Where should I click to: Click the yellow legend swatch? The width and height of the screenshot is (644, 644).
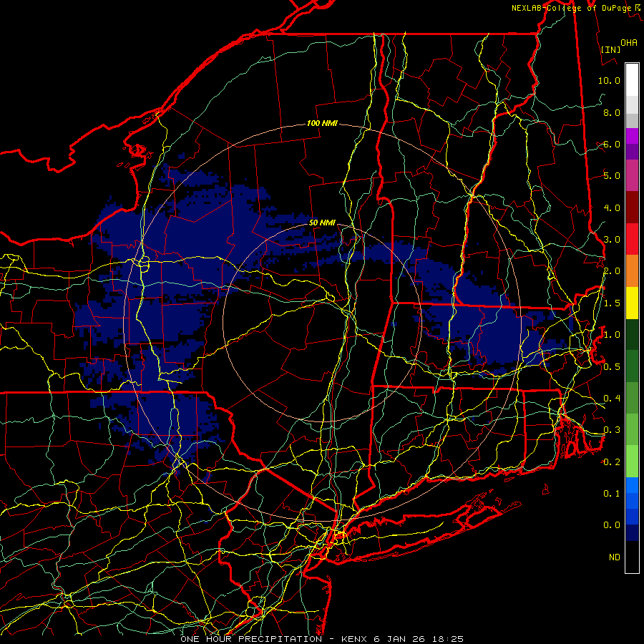632,303
